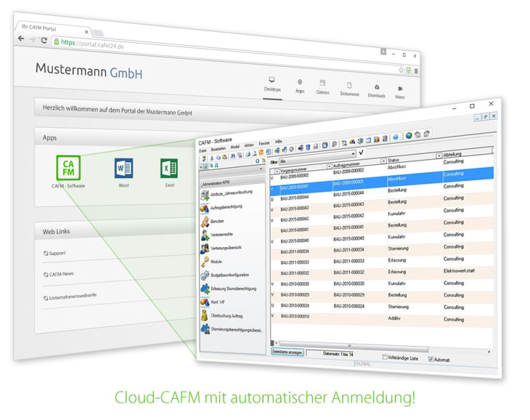Open Auftragsberechtigung from the sidebar
Viewport: 530px width, 420px height.
[x=226, y=207]
